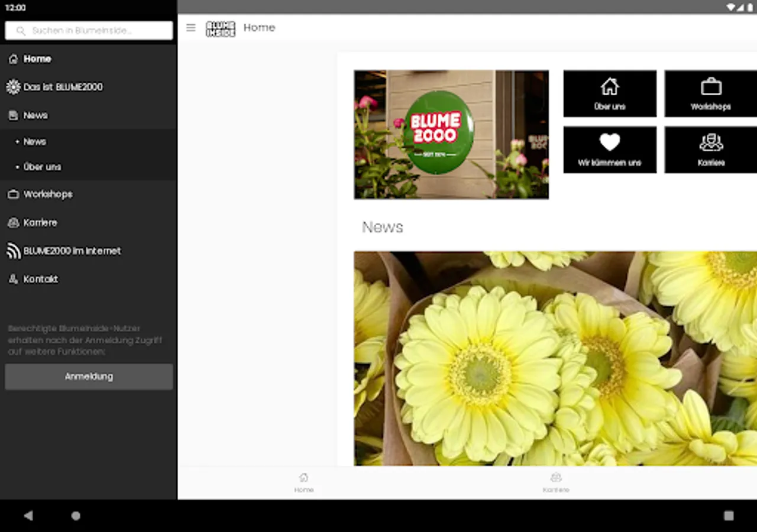Collapse the News section in the sidebar

tap(89, 115)
